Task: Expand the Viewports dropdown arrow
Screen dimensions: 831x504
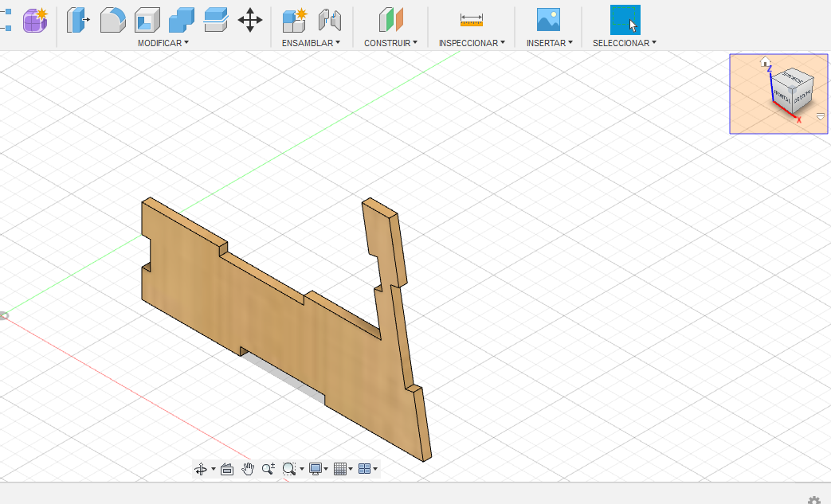Action: pos(375,469)
